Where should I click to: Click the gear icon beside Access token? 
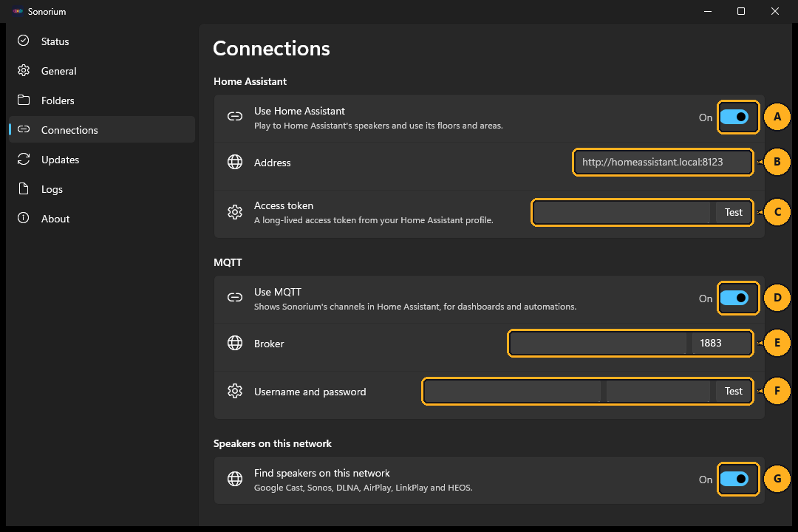235,212
